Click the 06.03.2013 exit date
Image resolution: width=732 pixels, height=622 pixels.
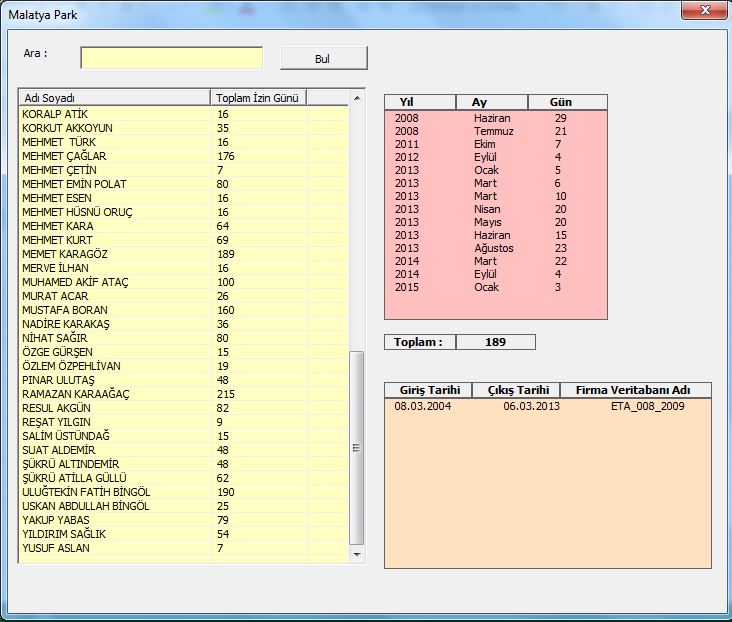click(531, 406)
